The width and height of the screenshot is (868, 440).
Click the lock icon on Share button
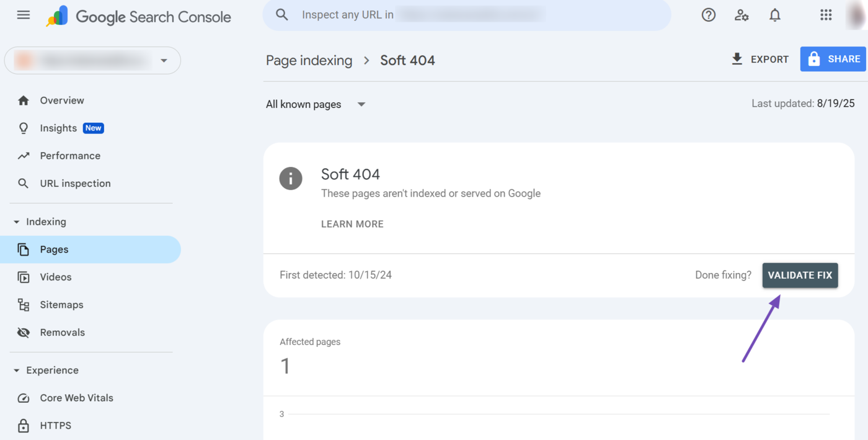point(814,59)
